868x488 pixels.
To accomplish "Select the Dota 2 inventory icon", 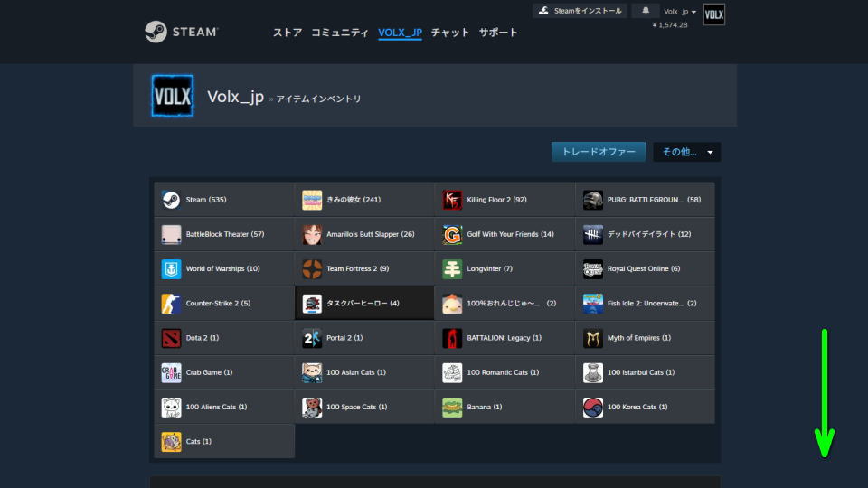I will pyautogui.click(x=171, y=338).
